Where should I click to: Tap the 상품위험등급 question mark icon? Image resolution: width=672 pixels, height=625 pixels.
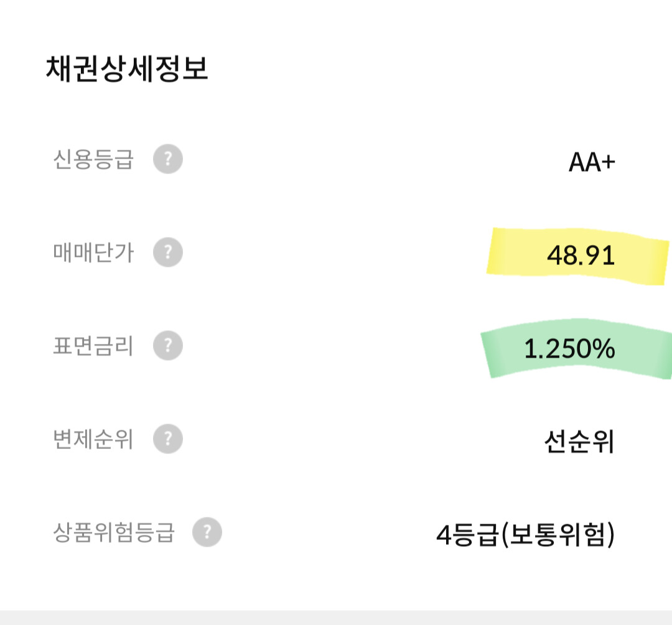(207, 532)
